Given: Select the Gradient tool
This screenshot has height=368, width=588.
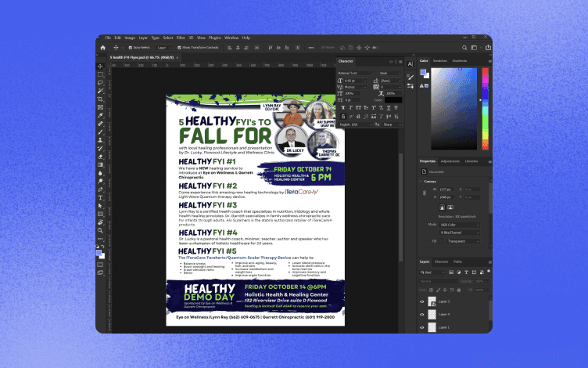Looking at the screenshot, I should point(100,165).
